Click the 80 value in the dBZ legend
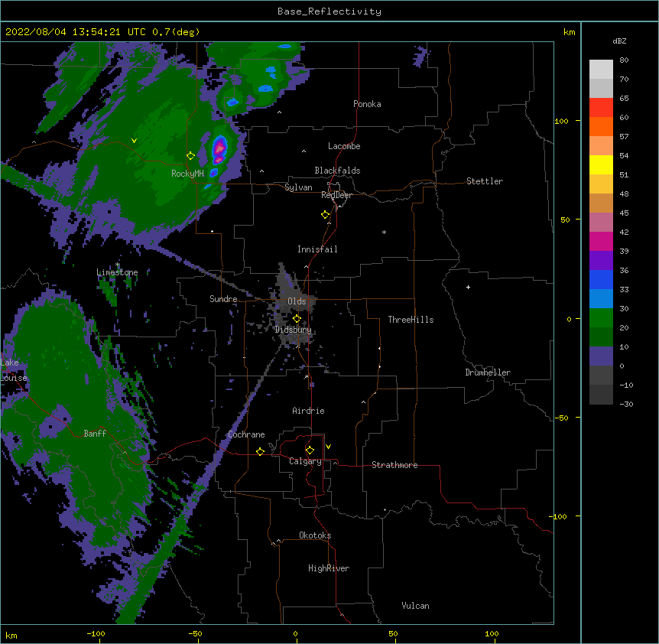 pos(624,60)
